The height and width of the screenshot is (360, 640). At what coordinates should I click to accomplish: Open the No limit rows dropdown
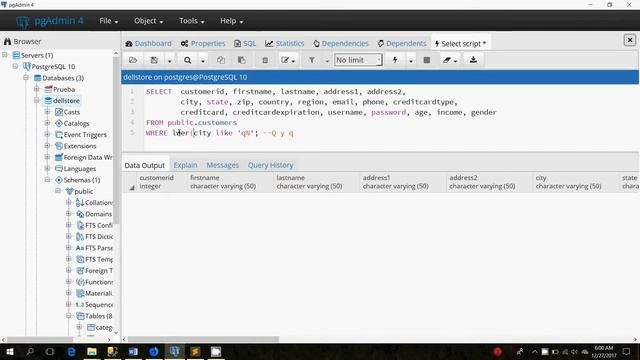(358, 60)
